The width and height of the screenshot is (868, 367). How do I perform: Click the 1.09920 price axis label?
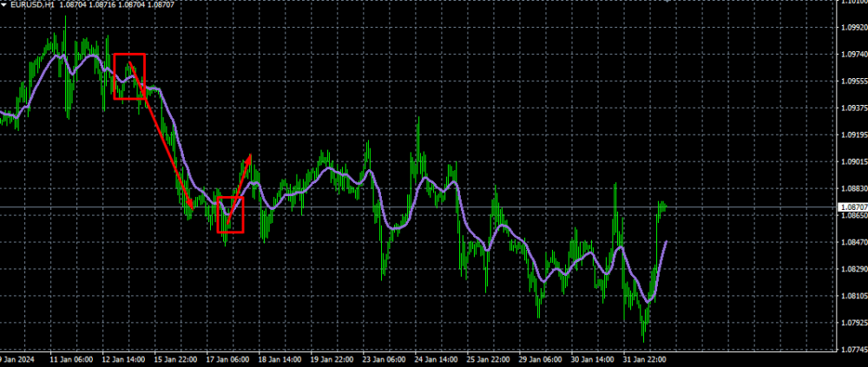coord(853,27)
